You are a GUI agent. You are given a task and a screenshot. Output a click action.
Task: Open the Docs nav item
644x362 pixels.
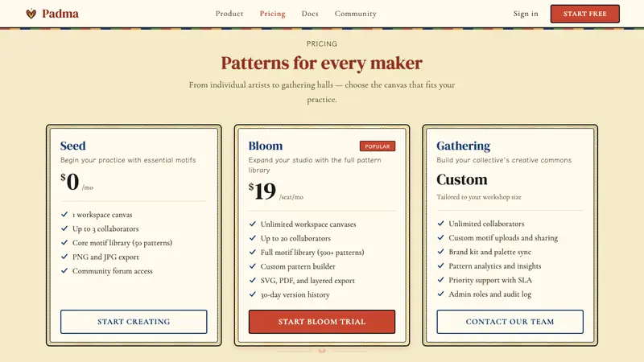[310, 14]
